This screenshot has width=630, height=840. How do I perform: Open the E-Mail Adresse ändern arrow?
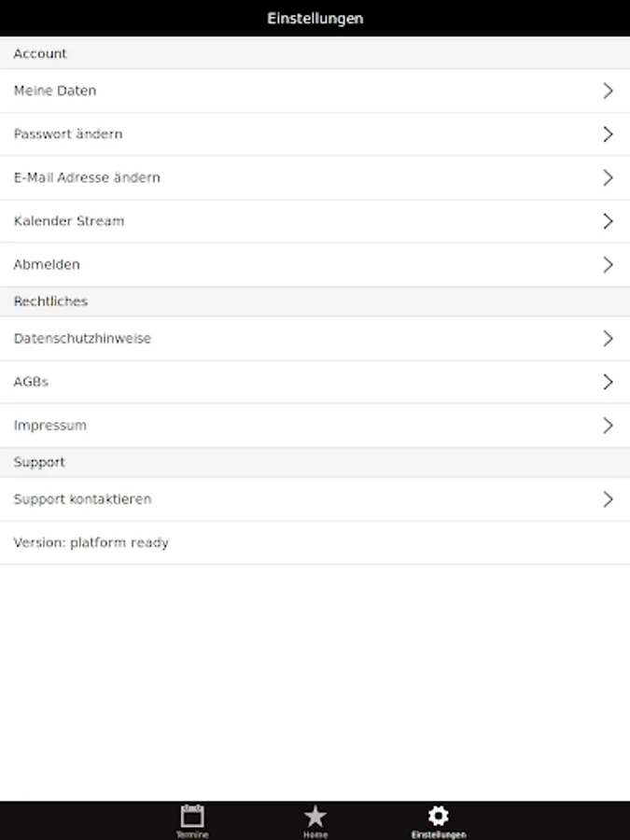(608, 177)
